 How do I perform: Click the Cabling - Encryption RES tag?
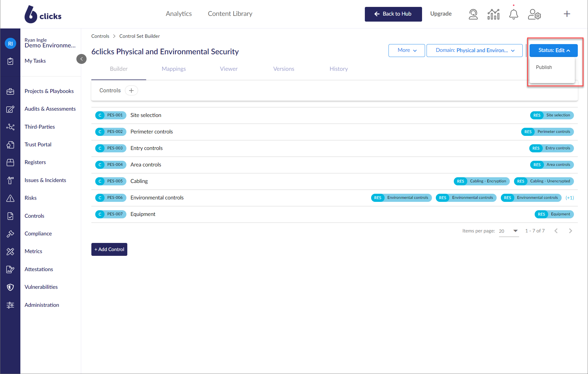(482, 181)
